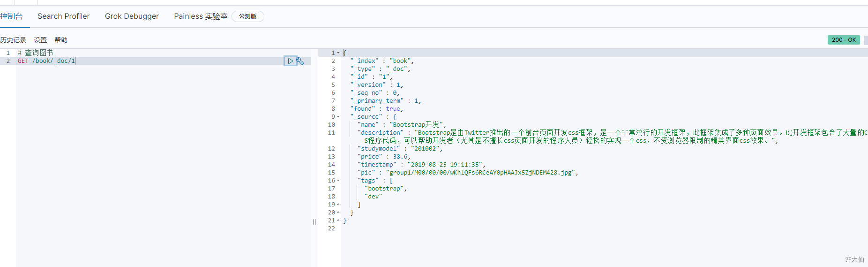Click the panel resize divider handle
Screen dimensions: 868x267
point(314,222)
